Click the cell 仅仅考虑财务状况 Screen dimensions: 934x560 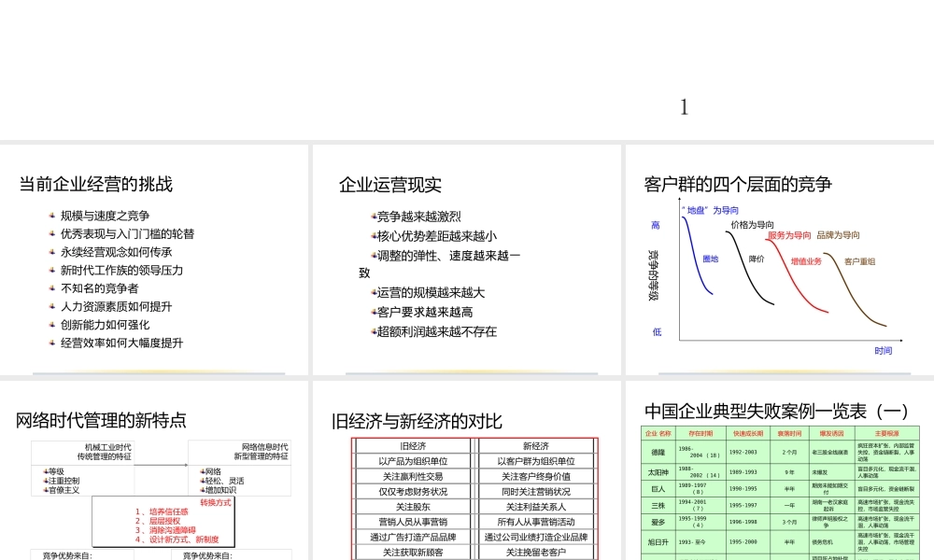[x=413, y=492]
